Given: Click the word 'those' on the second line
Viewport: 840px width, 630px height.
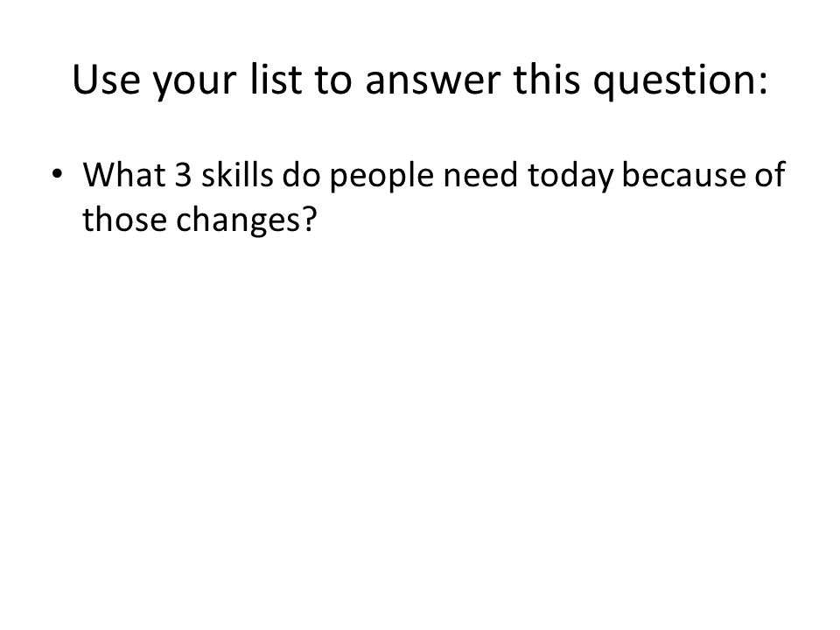Looking at the screenshot, I should [124, 220].
